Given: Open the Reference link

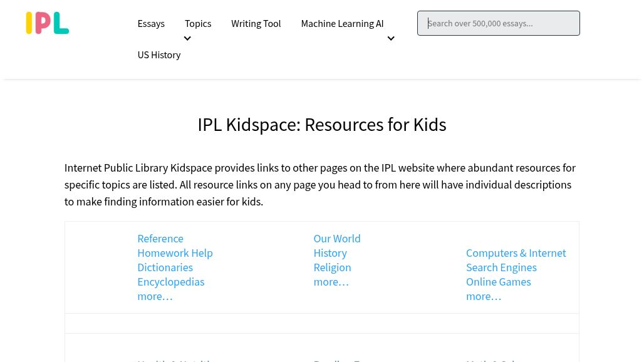Looking at the screenshot, I should click(160, 239).
